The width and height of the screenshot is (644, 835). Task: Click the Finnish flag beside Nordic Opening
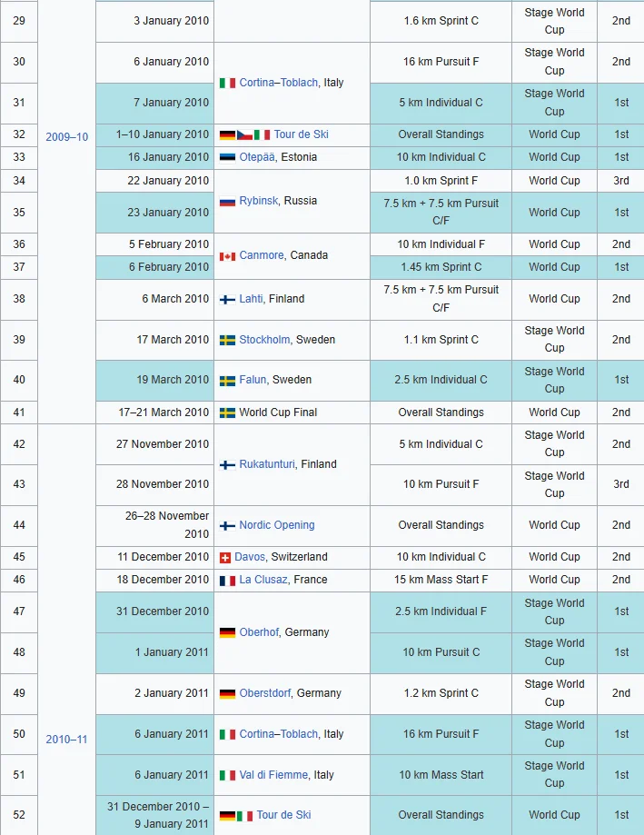coord(227,525)
